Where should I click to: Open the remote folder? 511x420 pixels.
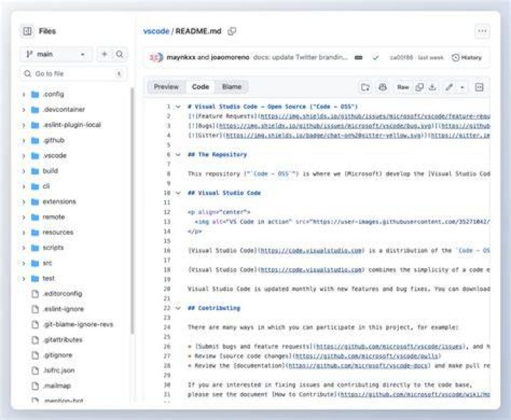[54, 217]
